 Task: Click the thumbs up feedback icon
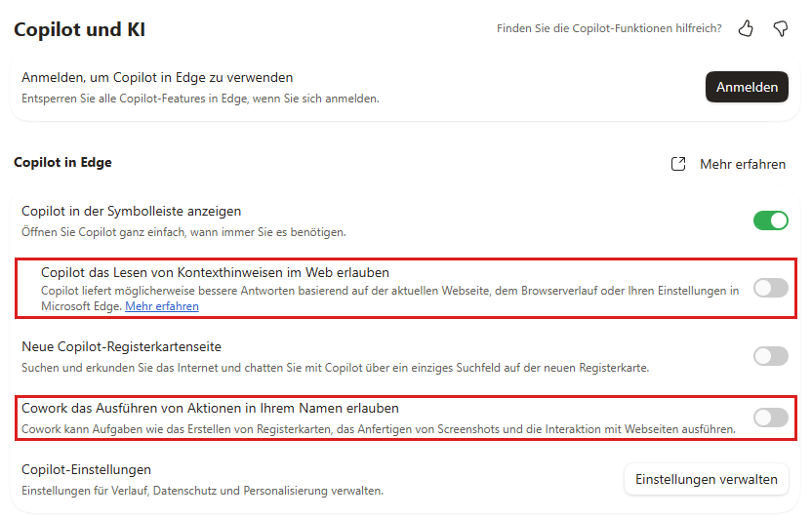pos(746,28)
